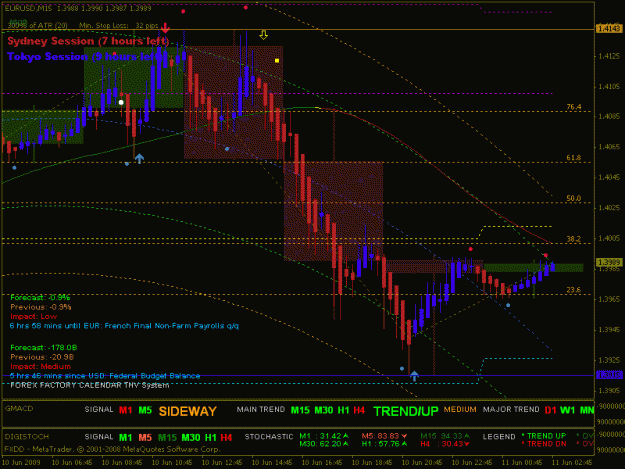Click the TREND DN legend entry

pyautogui.click(x=544, y=444)
